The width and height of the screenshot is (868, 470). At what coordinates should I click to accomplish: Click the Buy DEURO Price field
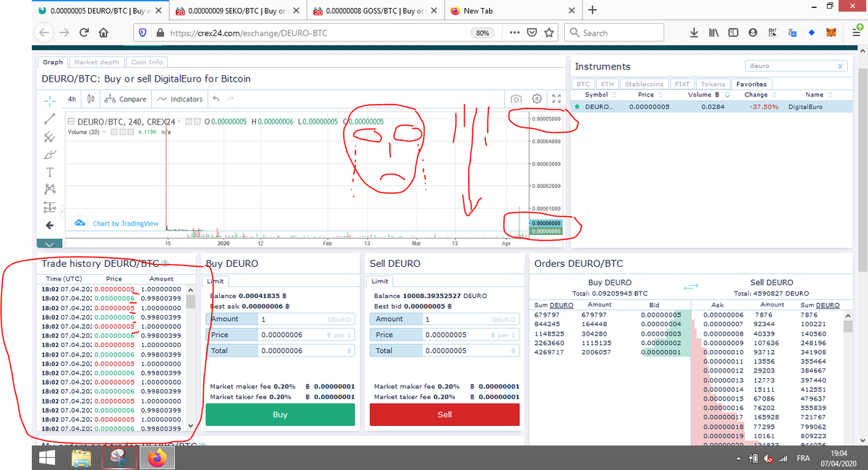point(281,335)
